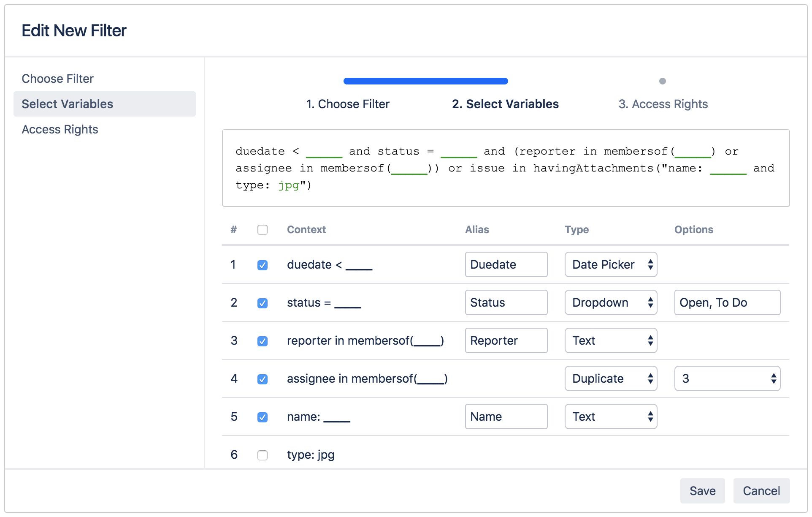Click the Name alias field

coord(506,416)
